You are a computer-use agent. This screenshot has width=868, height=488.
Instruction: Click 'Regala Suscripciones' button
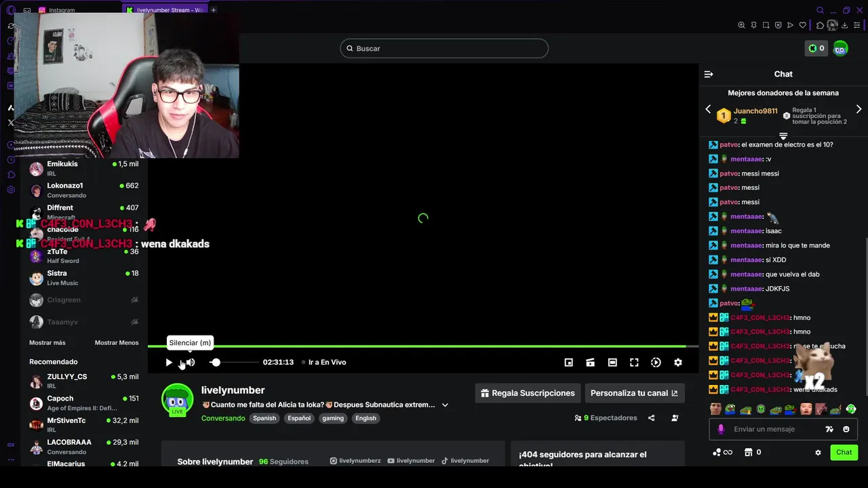[528, 393]
